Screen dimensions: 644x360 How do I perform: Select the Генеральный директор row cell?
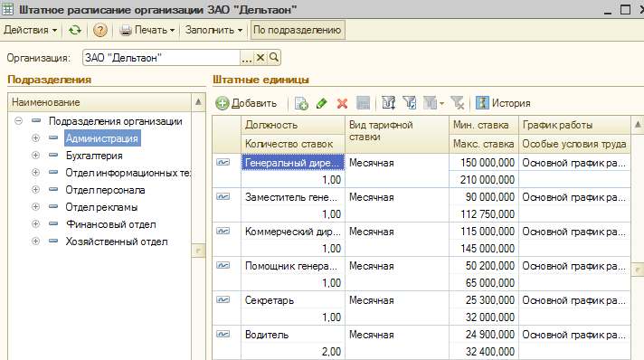(293, 163)
